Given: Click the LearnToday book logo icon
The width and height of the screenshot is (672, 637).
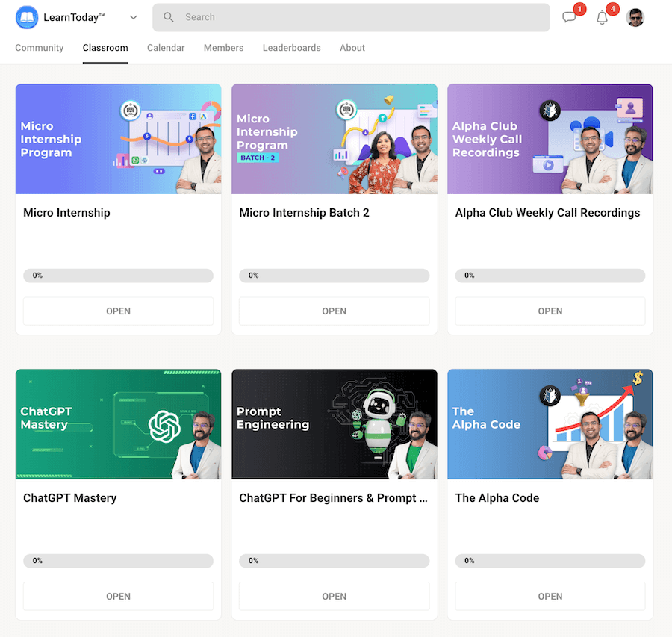Looking at the screenshot, I should click(x=26, y=17).
